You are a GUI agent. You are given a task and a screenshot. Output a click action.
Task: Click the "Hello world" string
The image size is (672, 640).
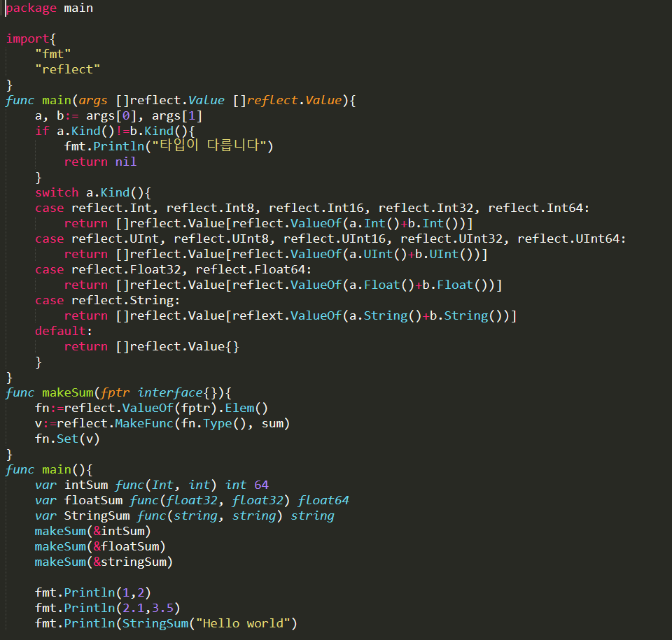(x=243, y=624)
